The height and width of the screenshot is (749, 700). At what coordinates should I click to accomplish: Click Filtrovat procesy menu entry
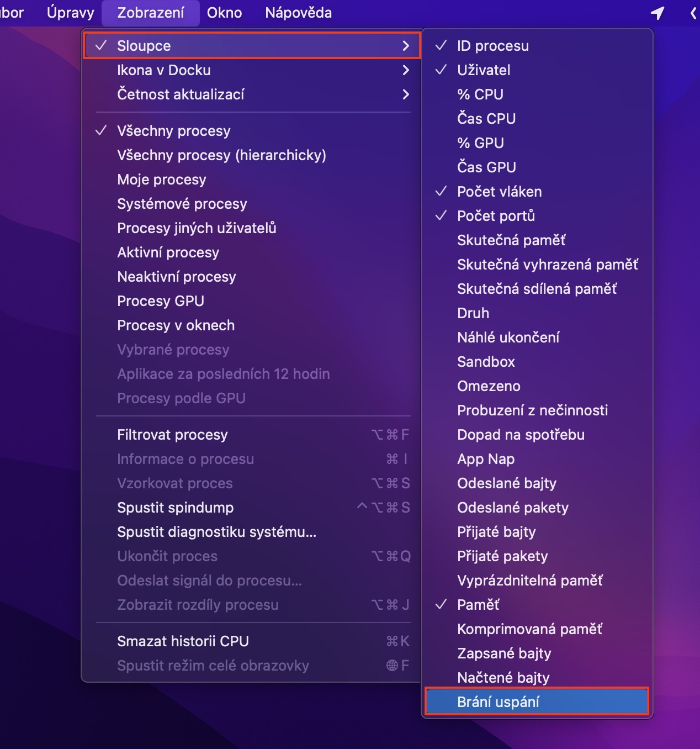click(172, 435)
